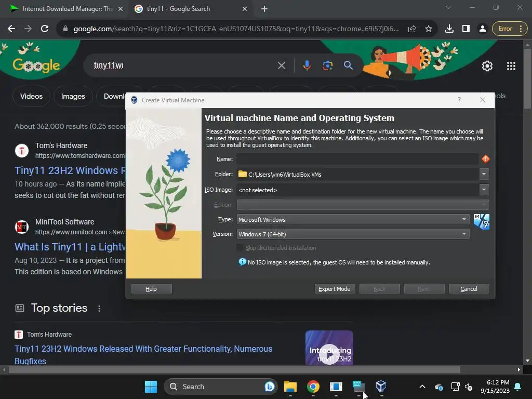The height and width of the screenshot is (399, 532).
Task: Open a new Chrome tab
Action: (264, 9)
